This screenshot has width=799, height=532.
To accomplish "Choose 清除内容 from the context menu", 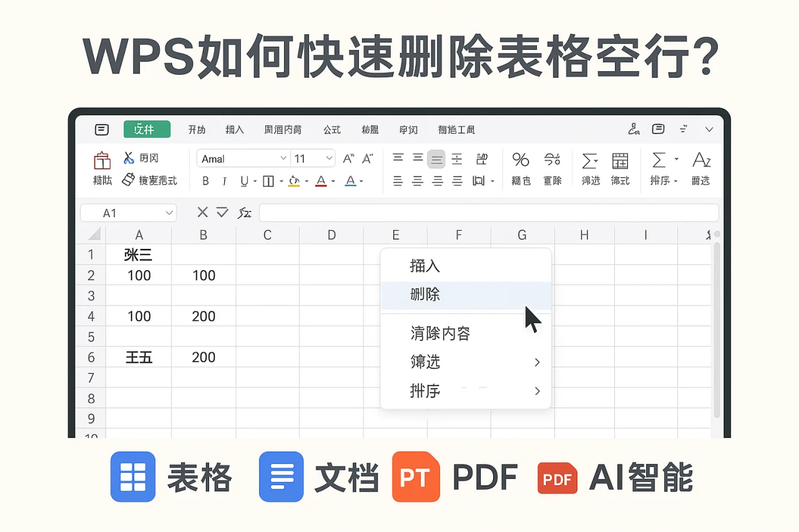I will pyautogui.click(x=439, y=333).
